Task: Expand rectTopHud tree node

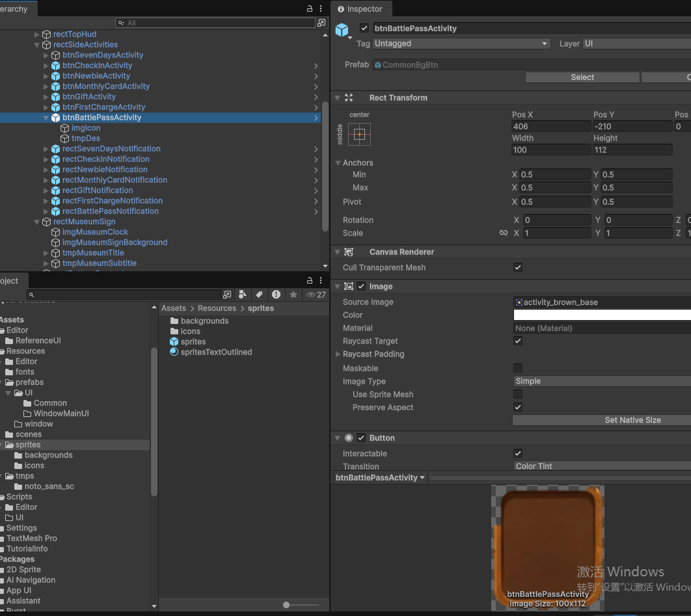Action: pos(36,34)
